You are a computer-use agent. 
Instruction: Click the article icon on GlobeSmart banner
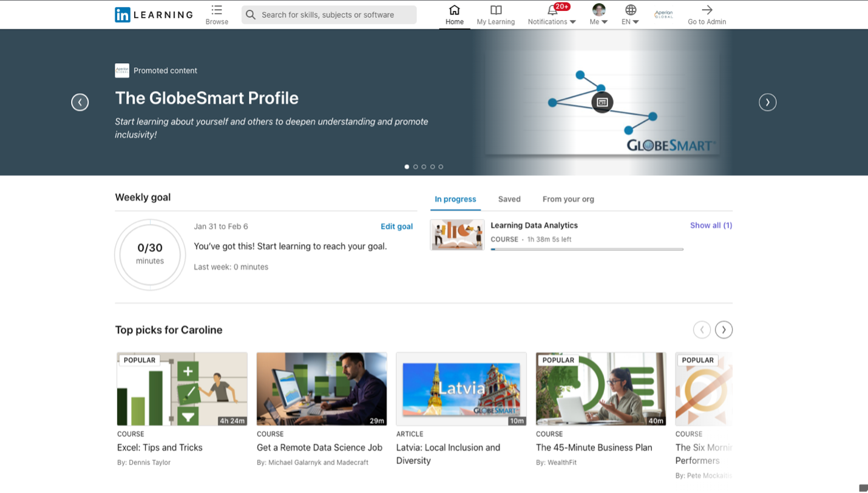(602, 102)
